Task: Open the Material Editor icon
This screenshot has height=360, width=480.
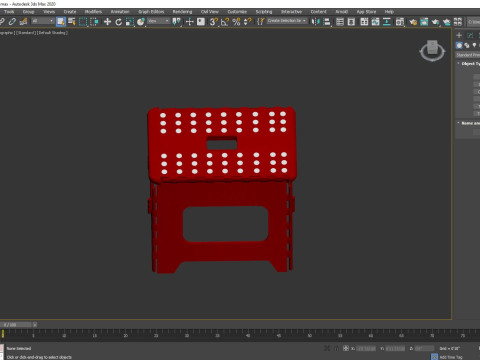Action: [400, 22]
